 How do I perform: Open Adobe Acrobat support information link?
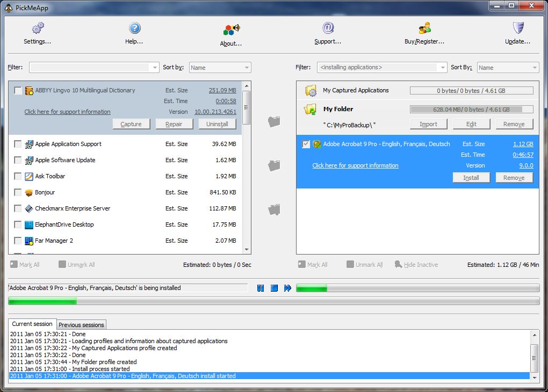pos(356,165)
